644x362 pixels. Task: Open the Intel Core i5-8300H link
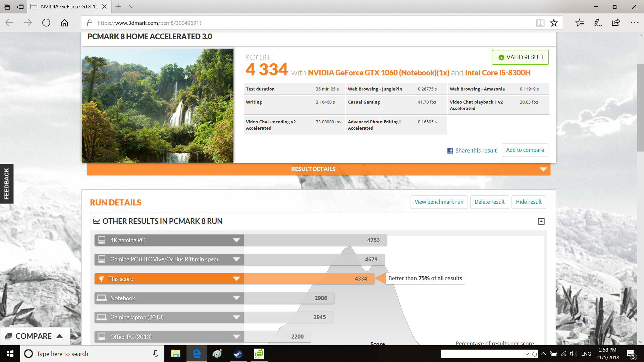(x=498, y=73)
